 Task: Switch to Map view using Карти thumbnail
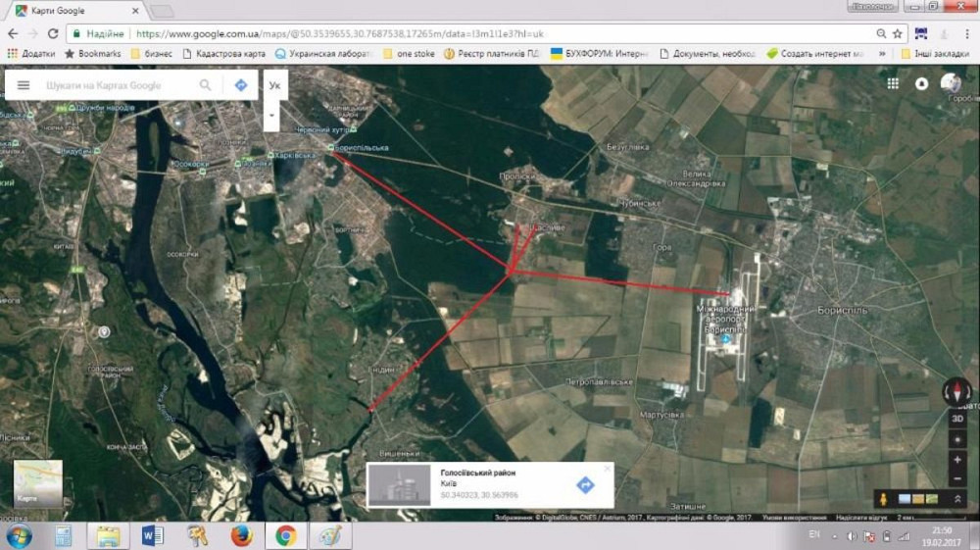tap(37, 484)
